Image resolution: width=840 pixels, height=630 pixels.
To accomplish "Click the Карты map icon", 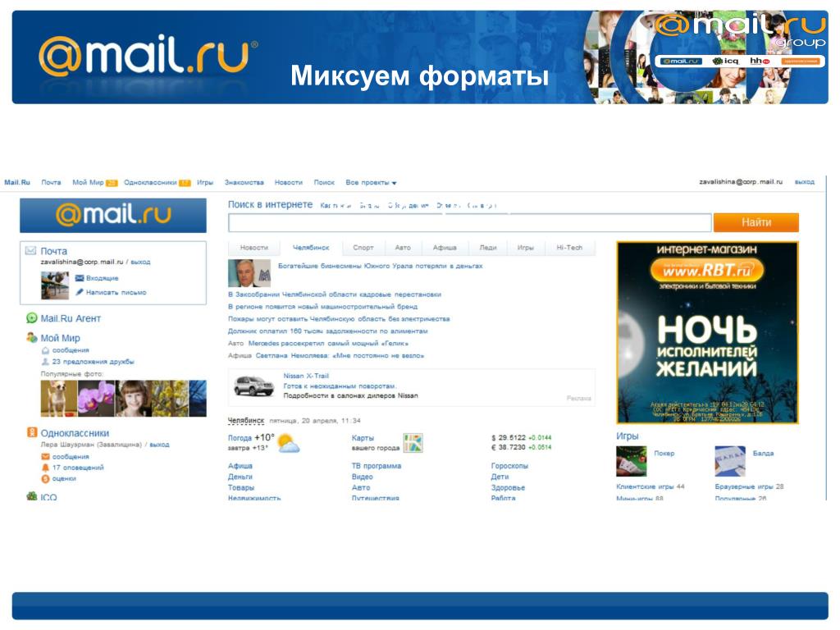I will 413,443.
